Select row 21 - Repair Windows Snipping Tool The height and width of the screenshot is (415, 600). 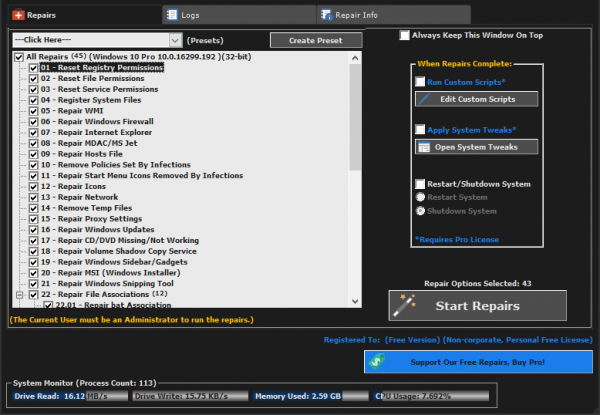107,284
